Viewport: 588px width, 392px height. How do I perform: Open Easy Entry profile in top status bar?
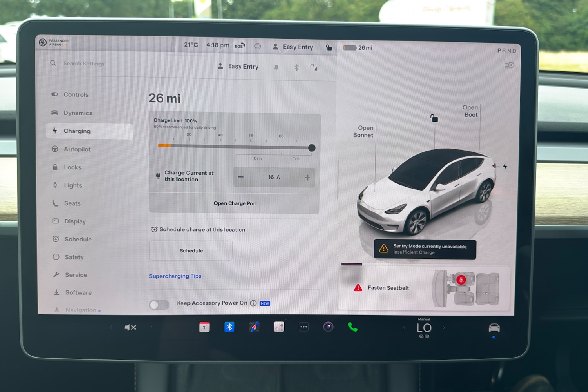(x=293, y=47)
